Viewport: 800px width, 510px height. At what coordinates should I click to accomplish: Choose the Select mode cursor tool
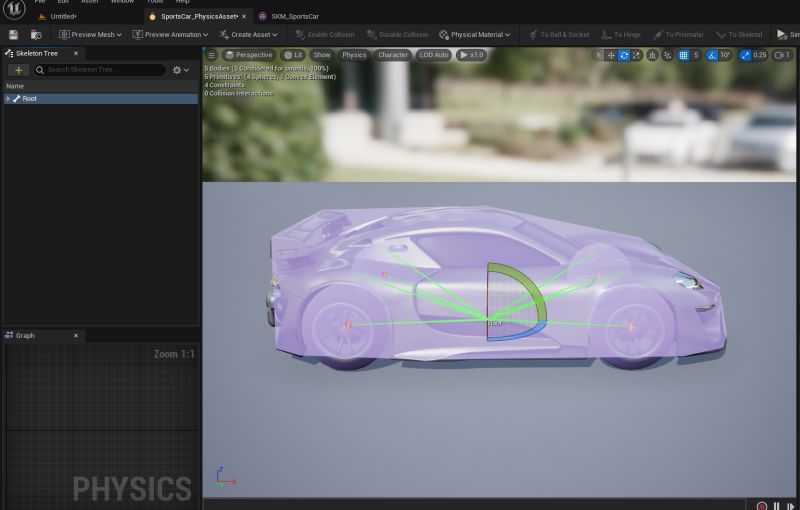coord(598,55)
